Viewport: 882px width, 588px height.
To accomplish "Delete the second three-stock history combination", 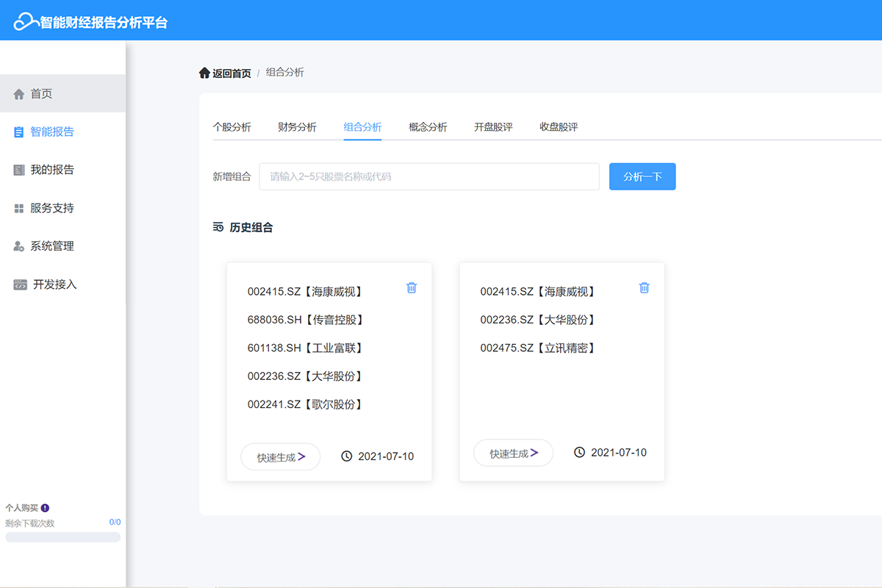I will (x=644, y=287).
